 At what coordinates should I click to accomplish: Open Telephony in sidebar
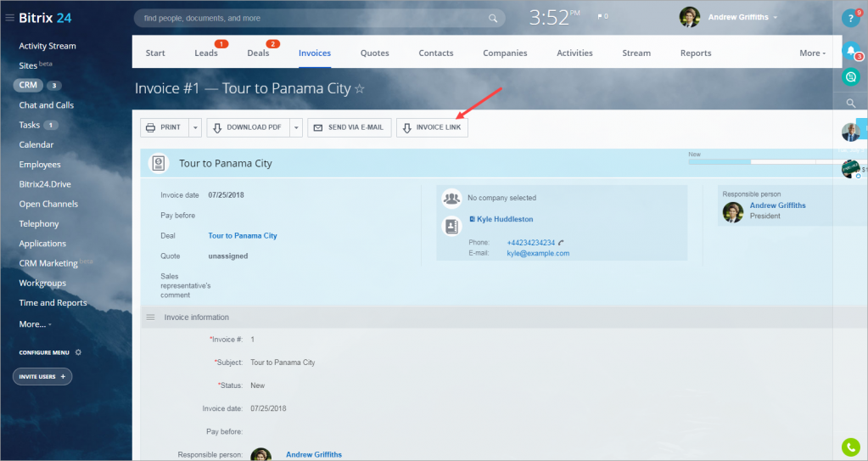tap(39, 224)
